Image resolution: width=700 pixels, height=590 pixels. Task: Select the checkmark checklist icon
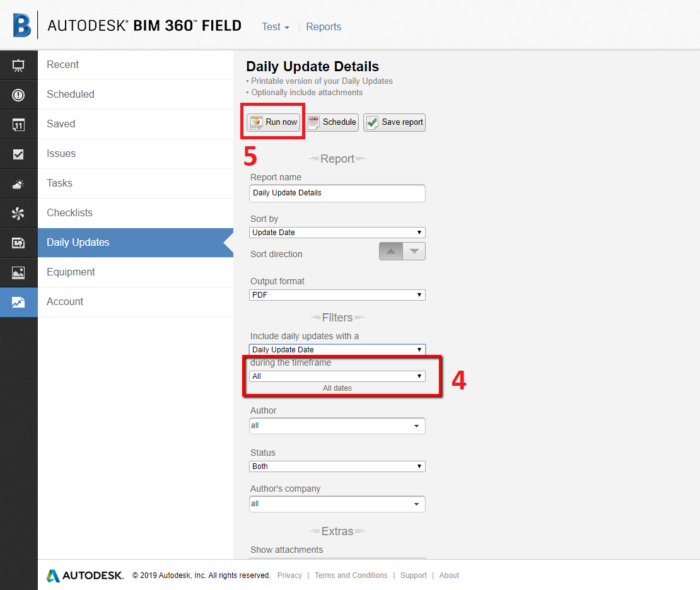click(x=18, y=154)
